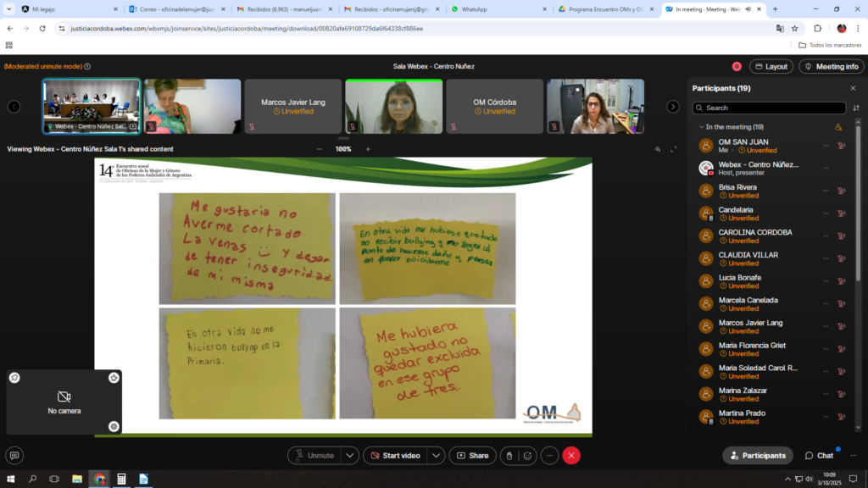Open the Meeting info panel

tap(831, 66)
